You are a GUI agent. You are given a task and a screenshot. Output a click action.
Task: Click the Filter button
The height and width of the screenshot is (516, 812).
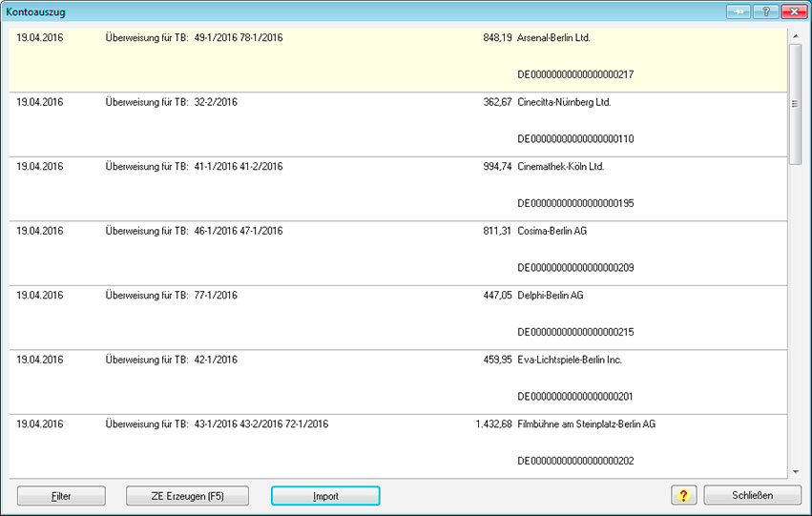click(x=61, y=496)
